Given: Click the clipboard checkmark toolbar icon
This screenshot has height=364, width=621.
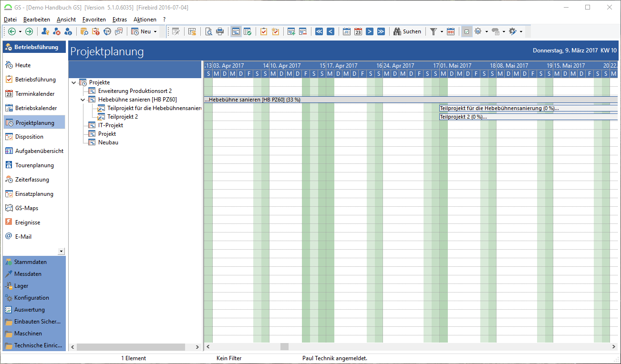Looking at the screenshot, I should click(x=264, y=31).
